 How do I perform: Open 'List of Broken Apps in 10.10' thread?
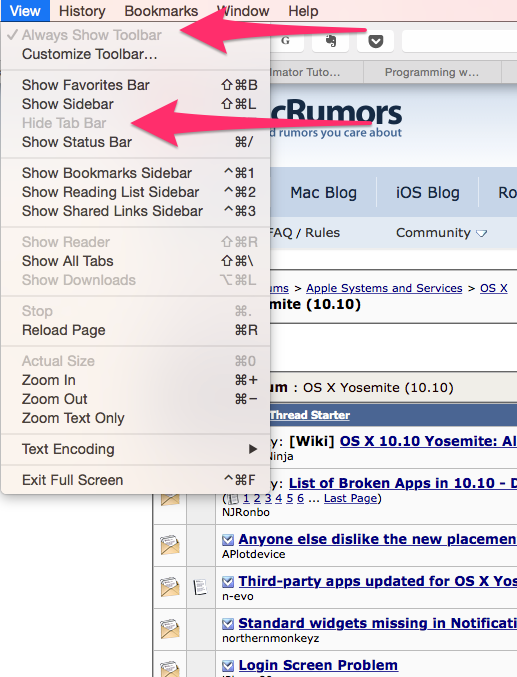click(x=403, y=483)
